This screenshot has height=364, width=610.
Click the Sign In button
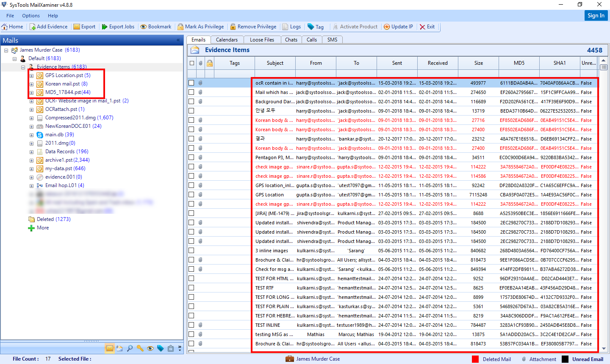point(596,15)
